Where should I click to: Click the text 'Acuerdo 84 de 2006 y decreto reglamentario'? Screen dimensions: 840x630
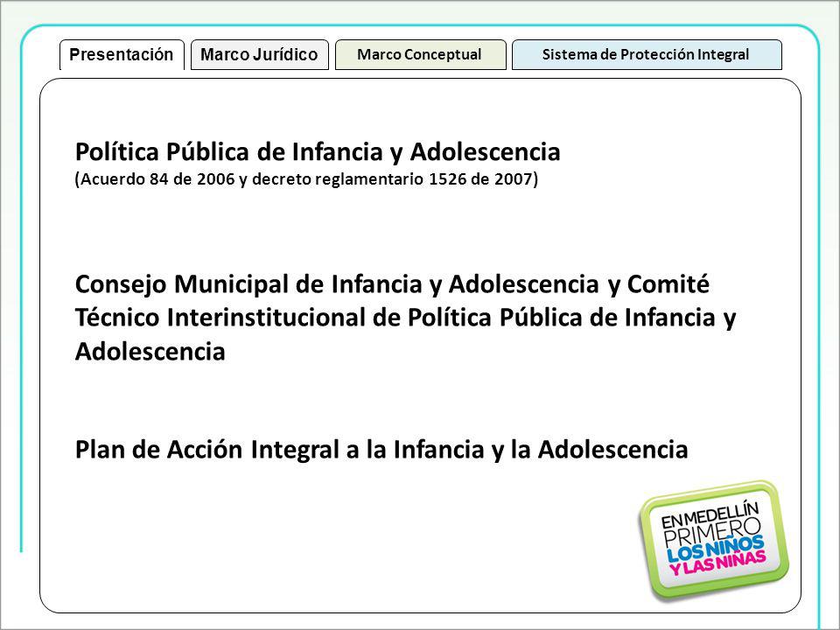(252, 178)
